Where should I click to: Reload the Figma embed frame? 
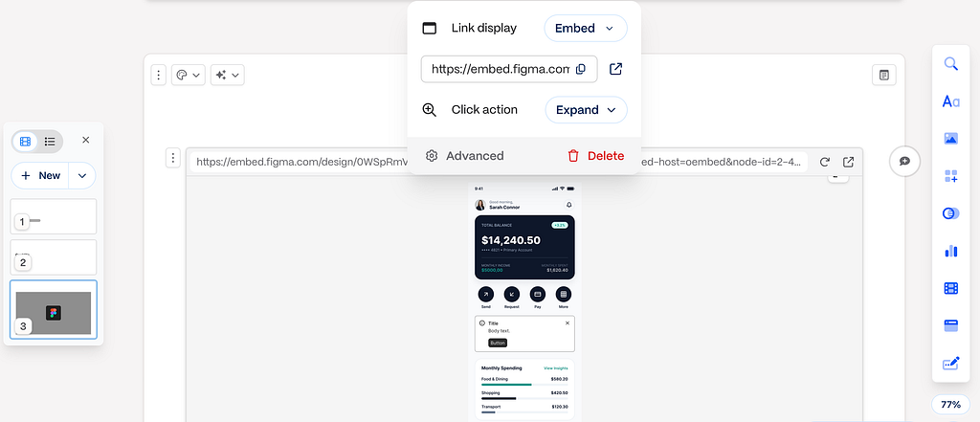[824, 162]
